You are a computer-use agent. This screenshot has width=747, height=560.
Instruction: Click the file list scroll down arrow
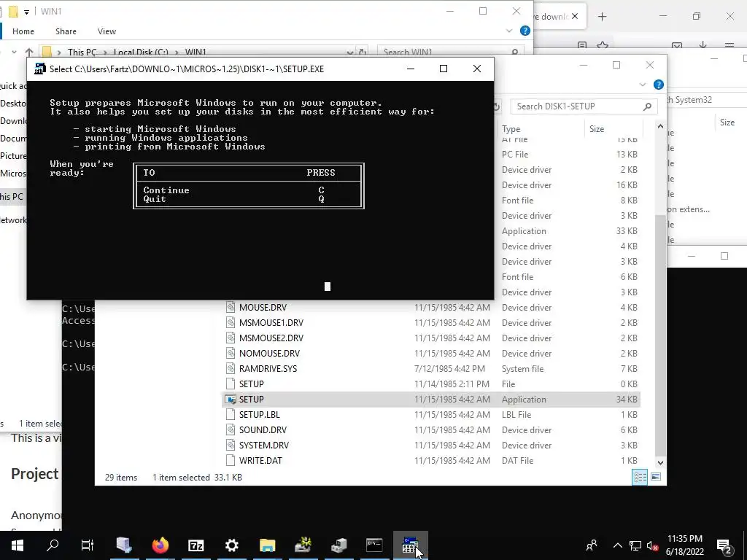[659, 462]
